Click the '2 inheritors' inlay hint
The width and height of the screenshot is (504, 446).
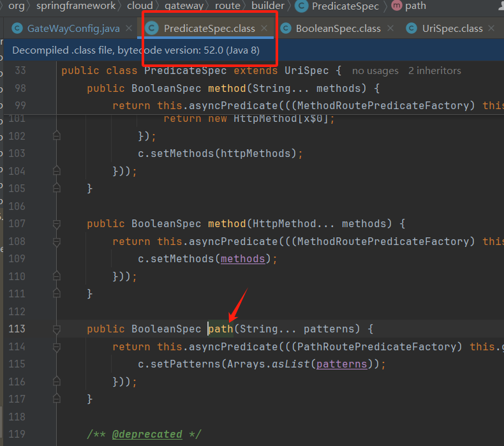point(434,71)
